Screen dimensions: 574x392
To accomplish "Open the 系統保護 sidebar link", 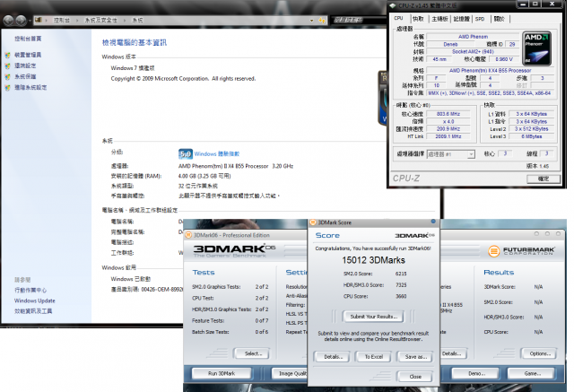I will [25, 76].
